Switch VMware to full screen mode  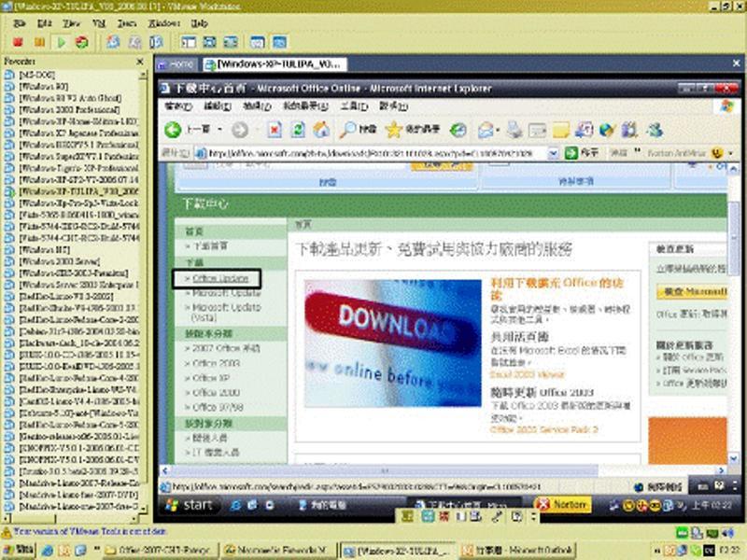209,42
